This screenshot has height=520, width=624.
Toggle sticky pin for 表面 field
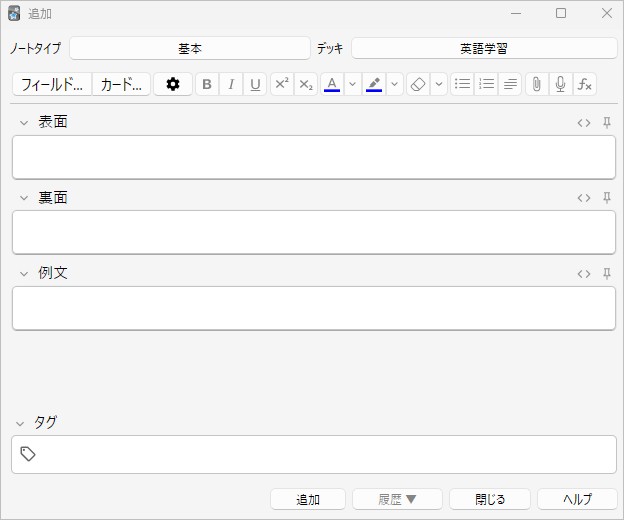[x=606, y=123]
